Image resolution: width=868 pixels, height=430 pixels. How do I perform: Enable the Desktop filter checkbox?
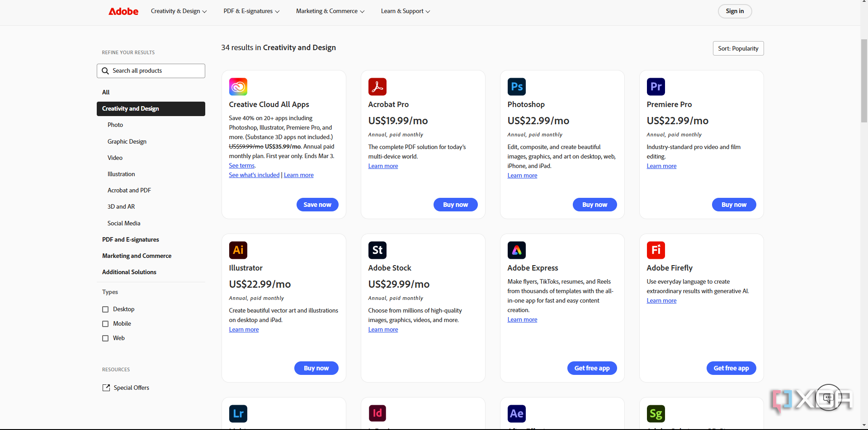click(x=105, y=309)
